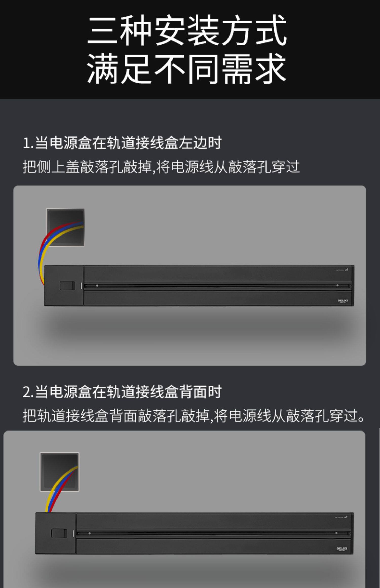The width and height of the screenshot is (380, 588).
Task: Click the DELIXI logo on the second track
Action: coord(342,549)
